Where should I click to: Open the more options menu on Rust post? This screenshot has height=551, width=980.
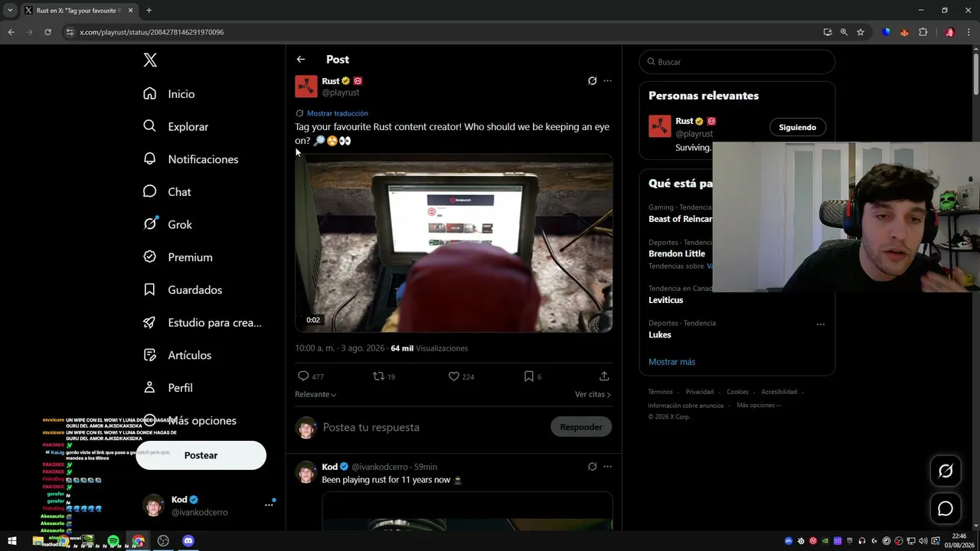tap(607, 81)
